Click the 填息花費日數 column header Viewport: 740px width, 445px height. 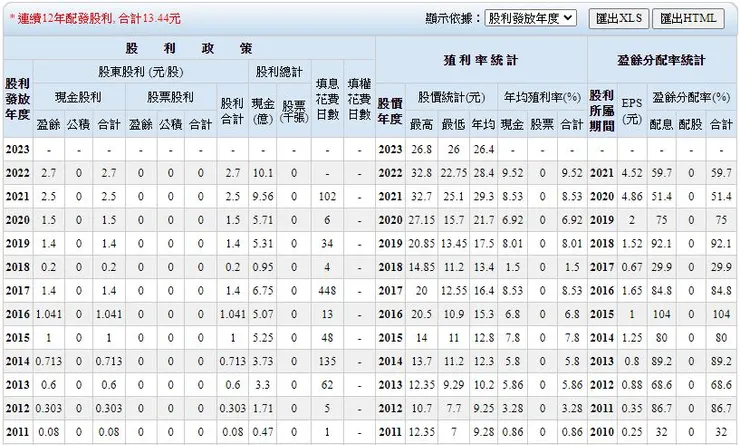pyautogui.click(x=327, y=99)
